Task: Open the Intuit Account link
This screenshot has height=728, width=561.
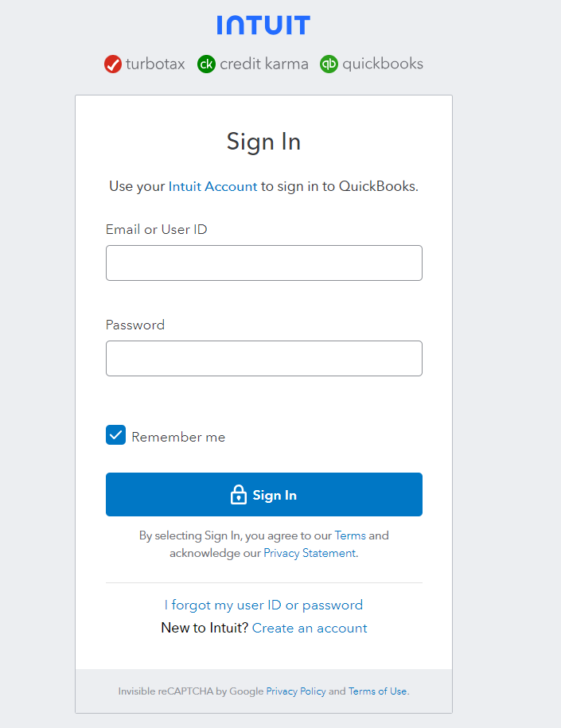Action: click(x=212, y=186)
